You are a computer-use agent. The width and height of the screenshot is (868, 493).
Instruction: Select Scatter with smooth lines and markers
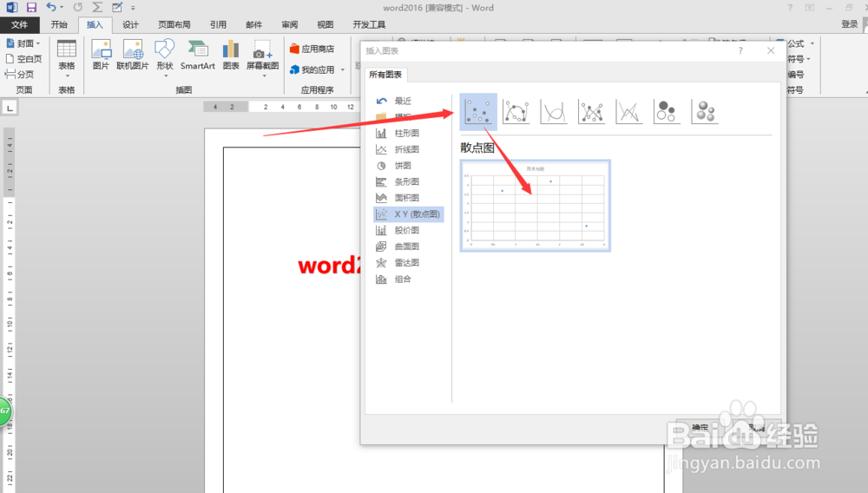click(x=516, y=112)
